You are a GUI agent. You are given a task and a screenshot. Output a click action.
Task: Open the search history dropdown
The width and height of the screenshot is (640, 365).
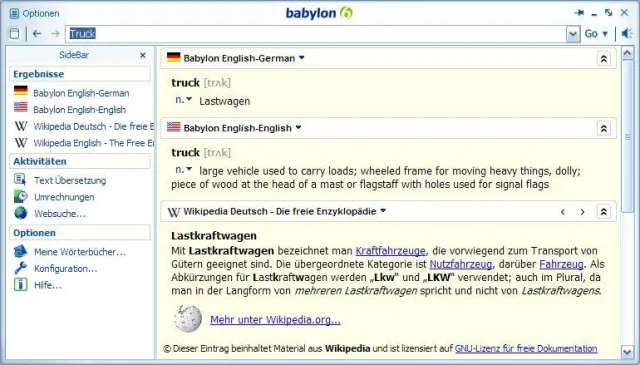[x=573, y=34]
